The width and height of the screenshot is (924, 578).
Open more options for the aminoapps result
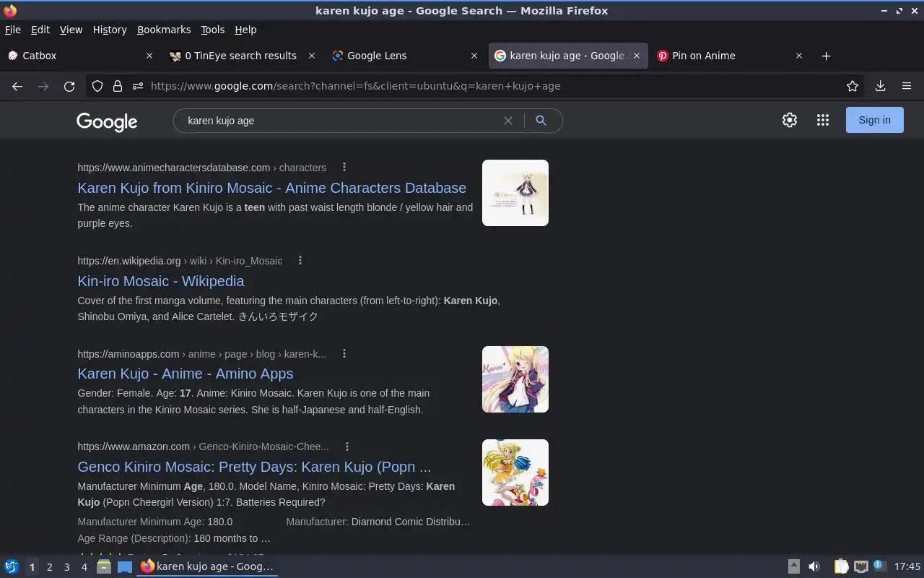coord(344,353)
